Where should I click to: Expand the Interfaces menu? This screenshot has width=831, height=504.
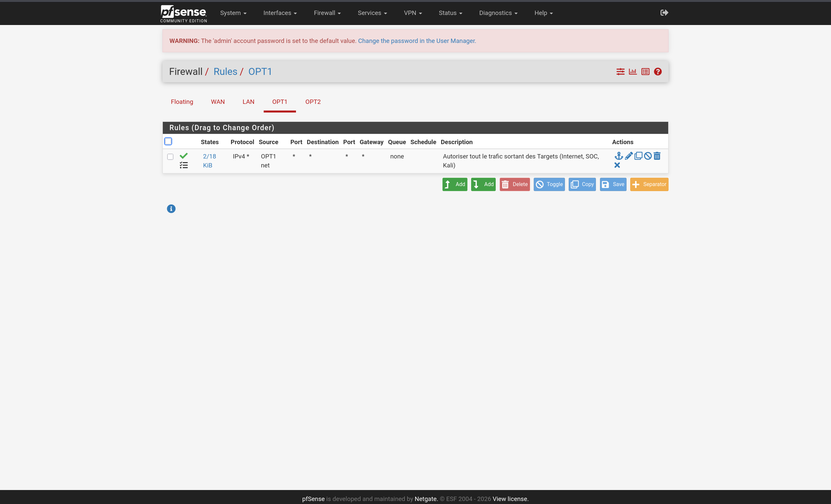(280, 13)
